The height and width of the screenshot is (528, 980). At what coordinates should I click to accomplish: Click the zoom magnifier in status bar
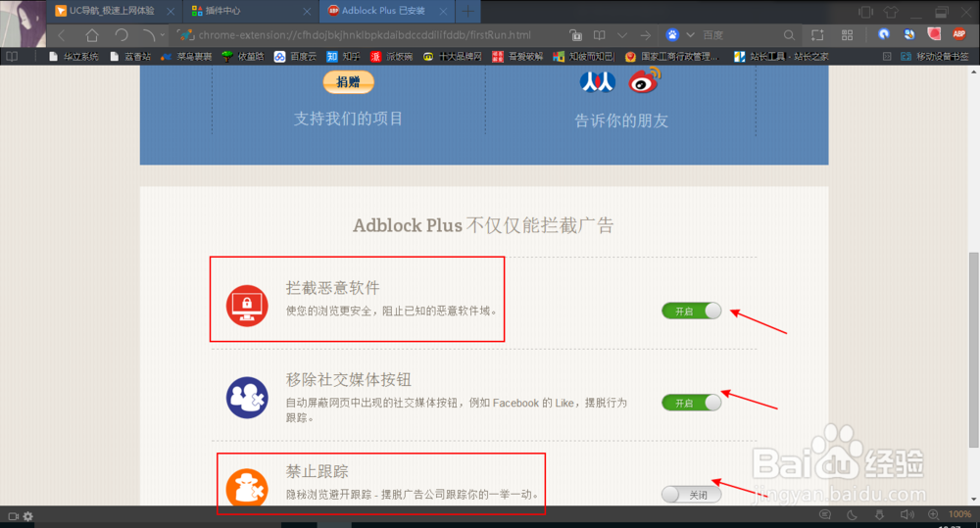(x=933, y=515)
